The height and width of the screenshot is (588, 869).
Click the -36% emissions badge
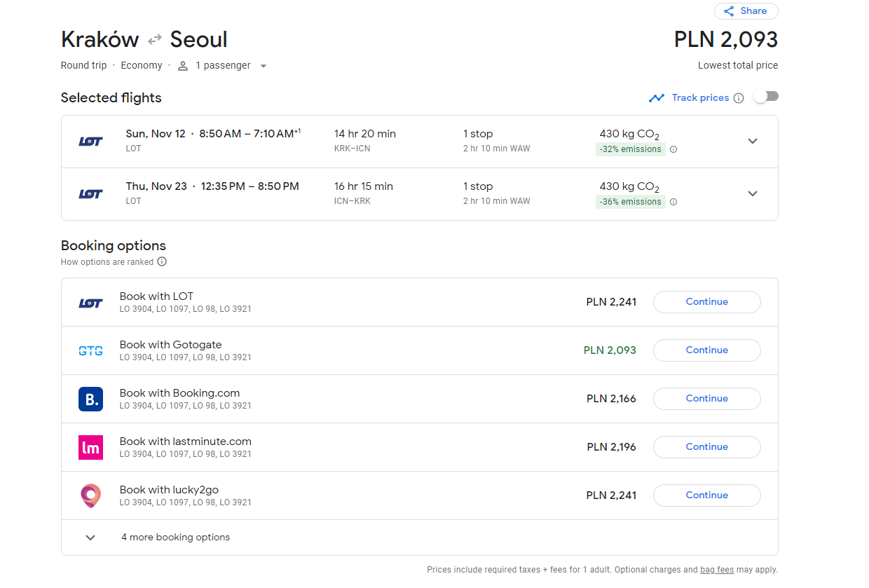pyautogui.click(x=630, y=202)
